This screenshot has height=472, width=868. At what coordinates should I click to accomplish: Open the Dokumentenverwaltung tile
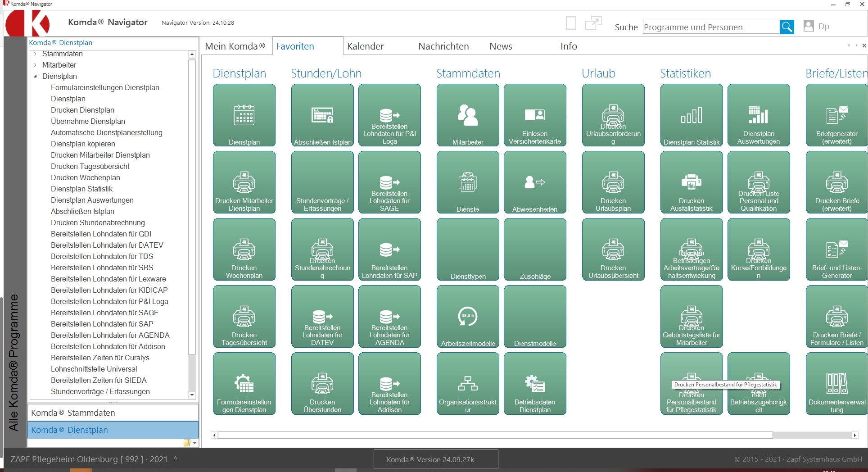[x=836, y=384]
